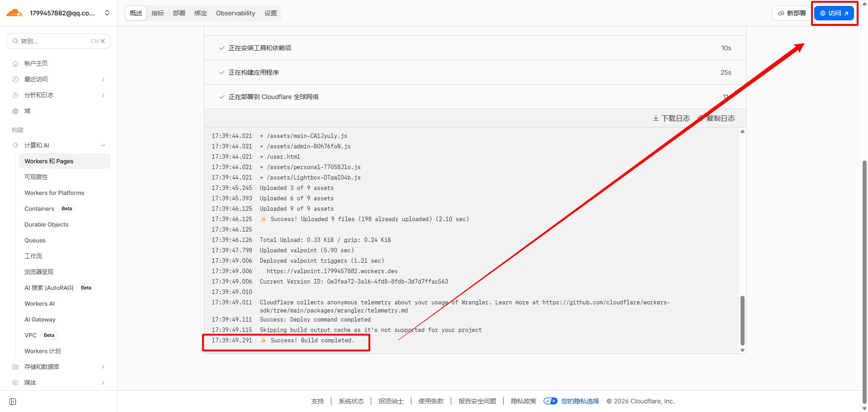Switch to the 指标 tab
868x412 pixels.
(x=158, y=13)
